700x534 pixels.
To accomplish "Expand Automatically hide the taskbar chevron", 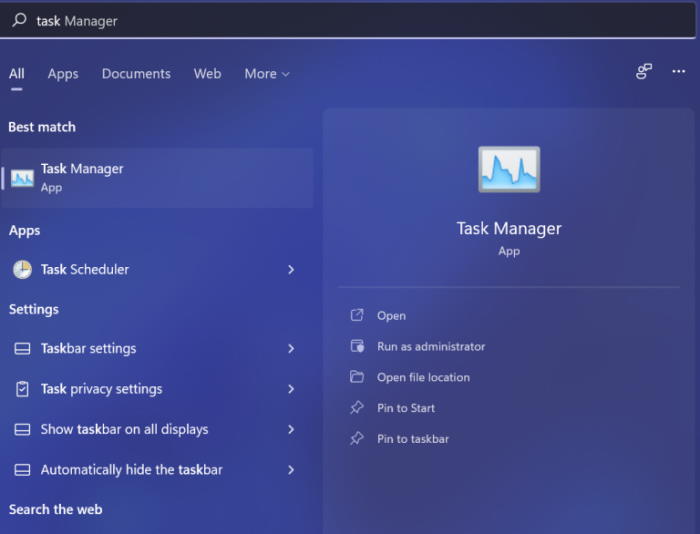I will point(291,470).
